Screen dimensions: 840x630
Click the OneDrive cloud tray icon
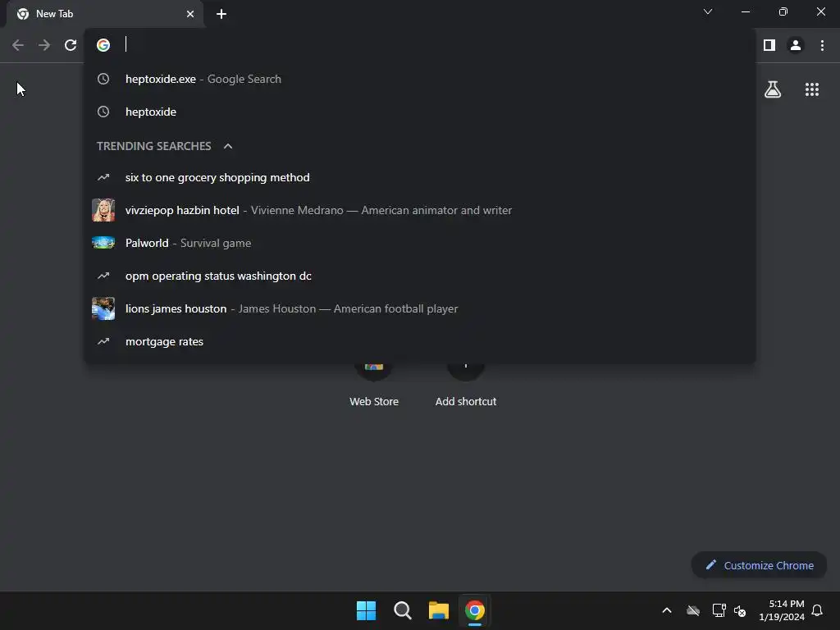click(693, 610)
